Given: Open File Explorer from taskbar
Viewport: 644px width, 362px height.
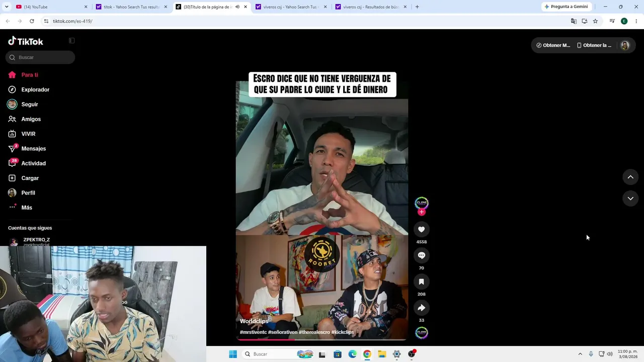Looking at the screenshot, I should coord(382,354).
